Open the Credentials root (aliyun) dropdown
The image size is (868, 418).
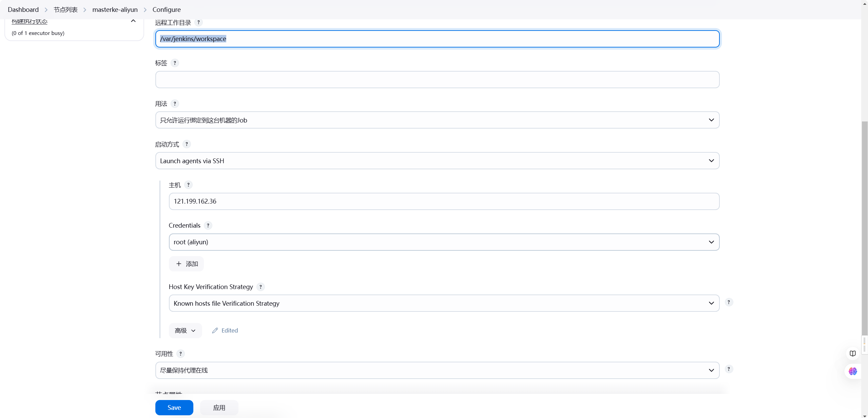(x=444, y=242)
